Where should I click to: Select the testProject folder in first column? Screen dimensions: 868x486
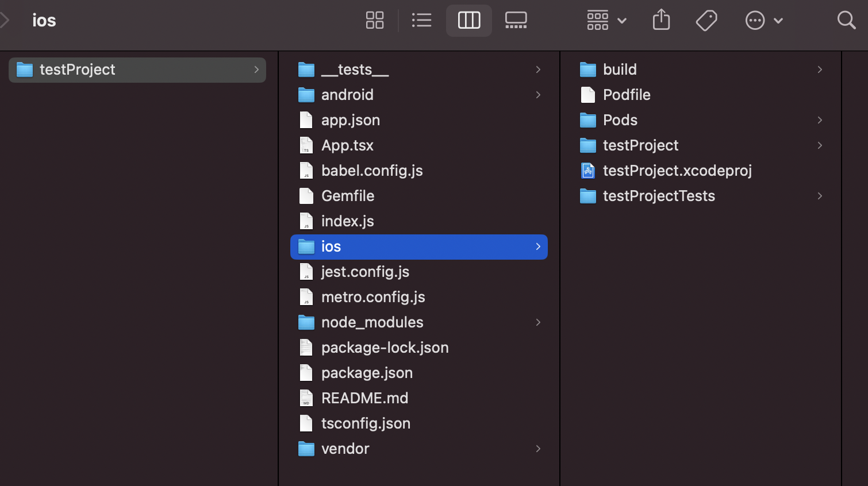pos(137,70)
